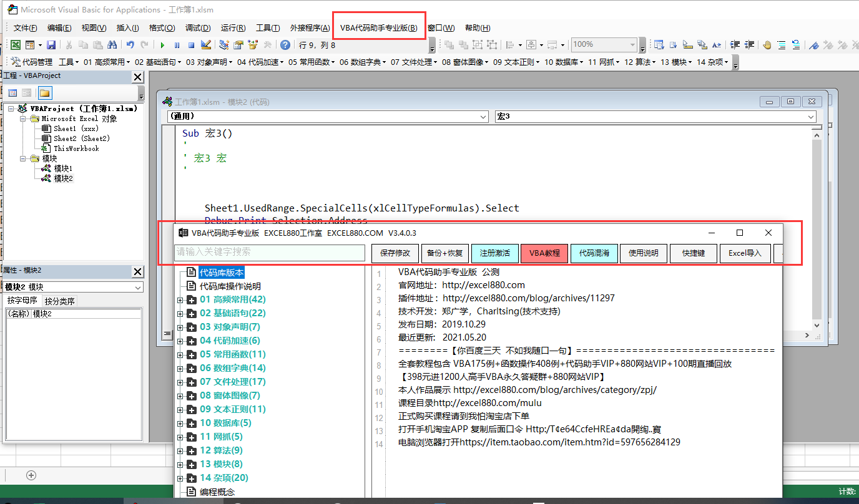Viewport: 859px width, 504px height.
Task: Click the List Properties/Methods icon
Action: 659,45
